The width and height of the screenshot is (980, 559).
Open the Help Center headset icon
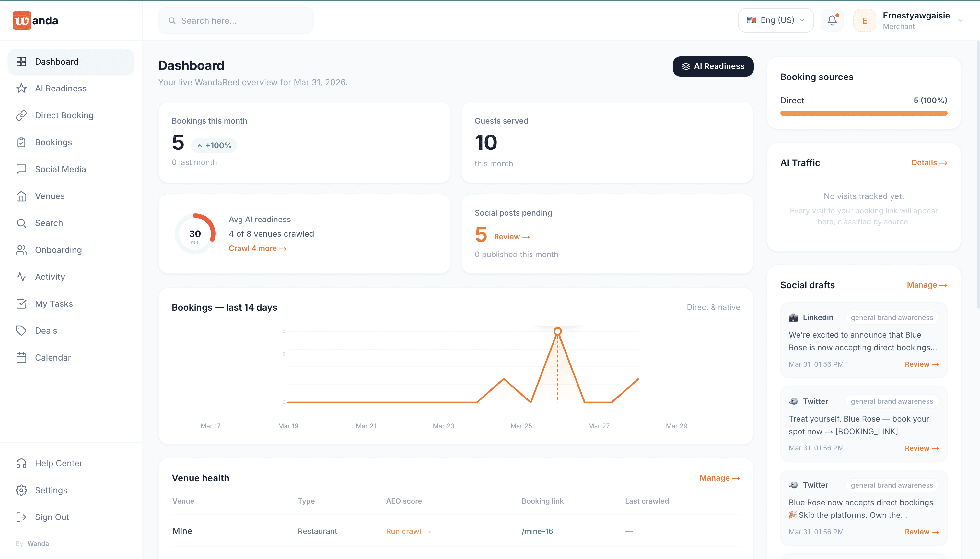(x=21, y=463)
